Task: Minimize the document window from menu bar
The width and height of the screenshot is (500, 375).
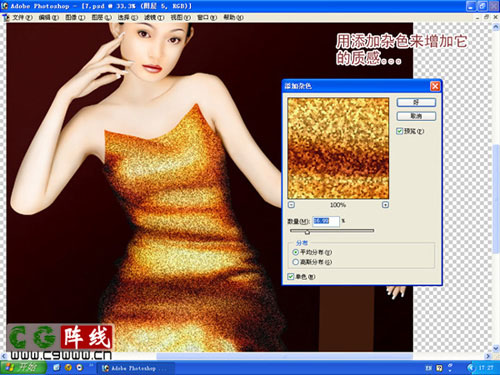Action: (x=478, y=17)
